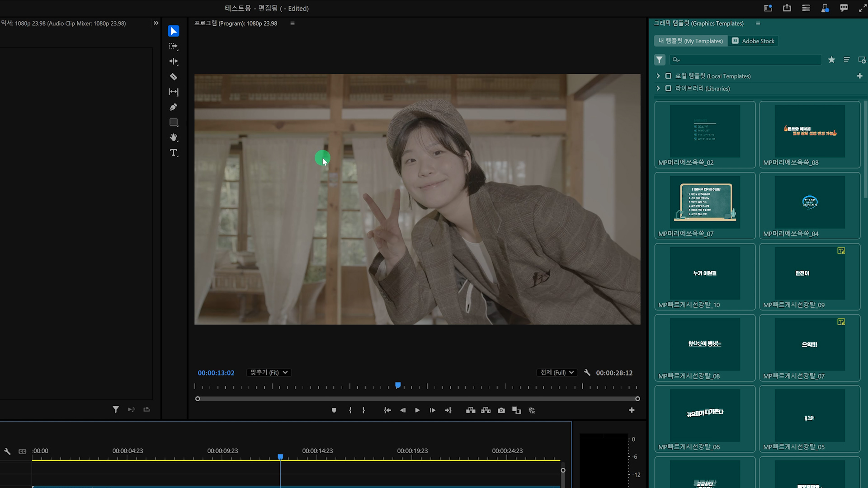Image resolution: width=868 pixels, height=488 pixels.
Task: Select the Ripple Edit tool
Action: [x=174, y=61]
